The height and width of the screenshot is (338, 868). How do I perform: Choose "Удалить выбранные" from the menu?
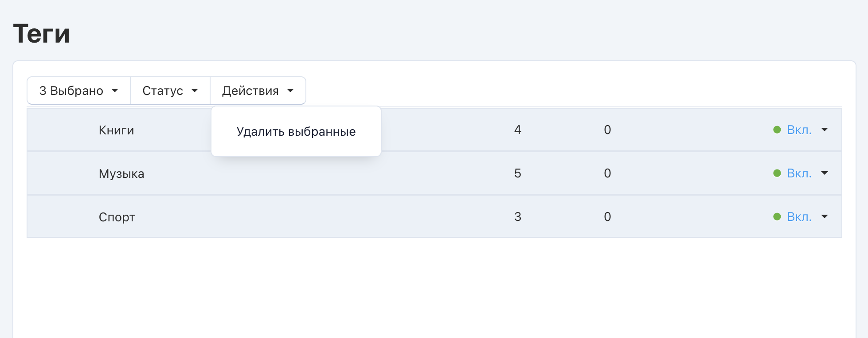(296, 132)
